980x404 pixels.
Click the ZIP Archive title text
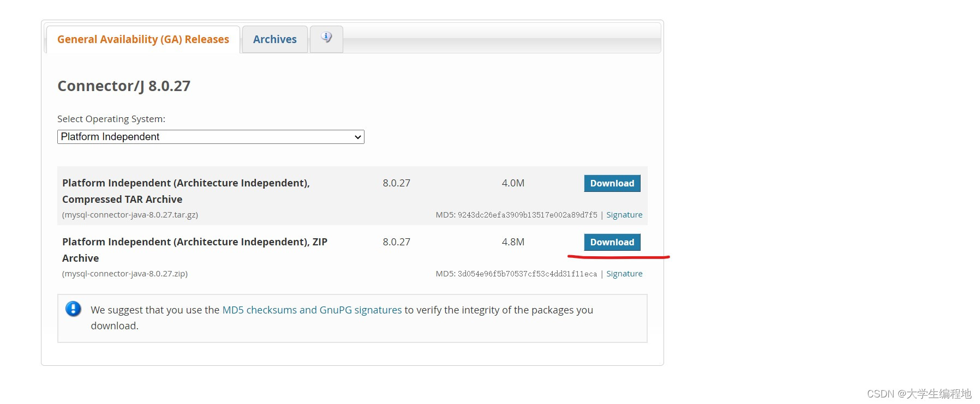tap(195, 250)
